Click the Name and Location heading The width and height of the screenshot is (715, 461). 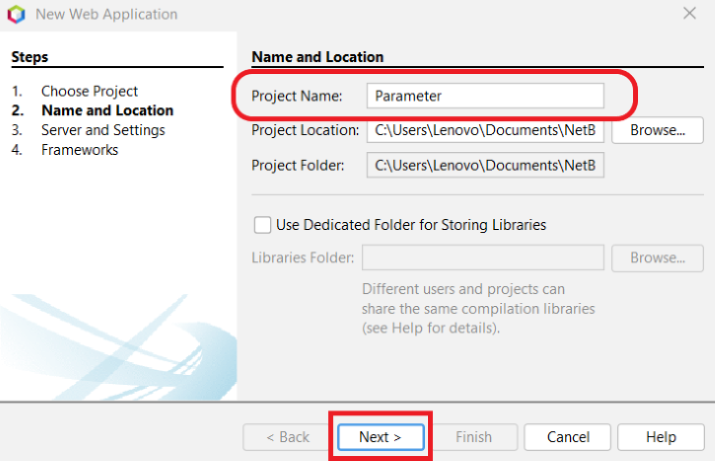tap(317, 57)
